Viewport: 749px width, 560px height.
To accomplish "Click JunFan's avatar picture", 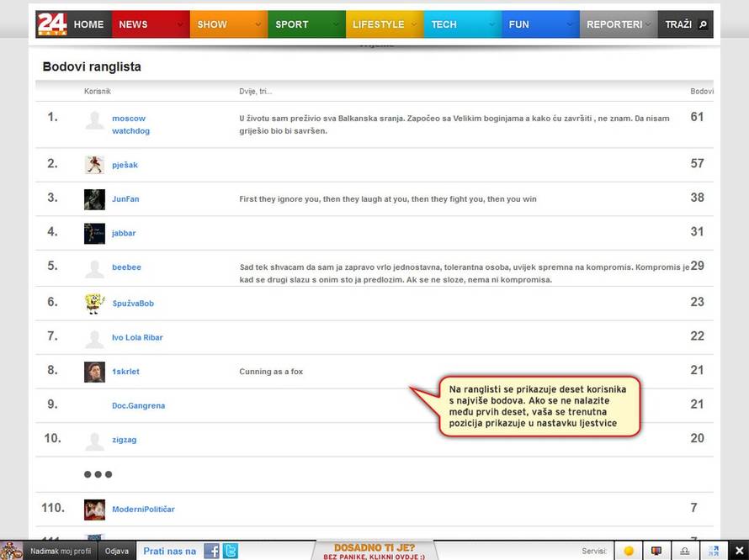I will pyautogui.click(x=94, y=199).
